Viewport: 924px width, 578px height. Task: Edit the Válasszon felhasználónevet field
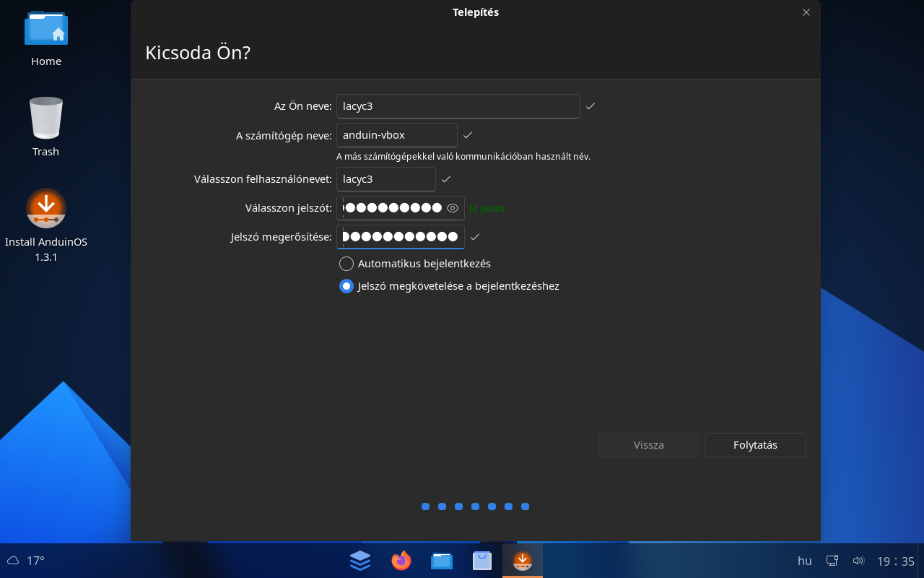point(386,179)
